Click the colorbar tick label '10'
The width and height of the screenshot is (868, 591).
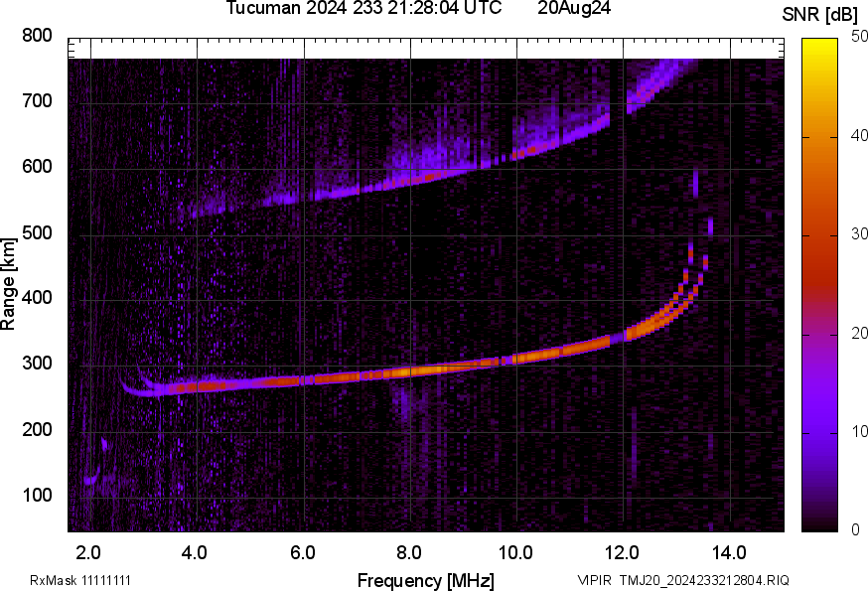(x=859, y=431)
